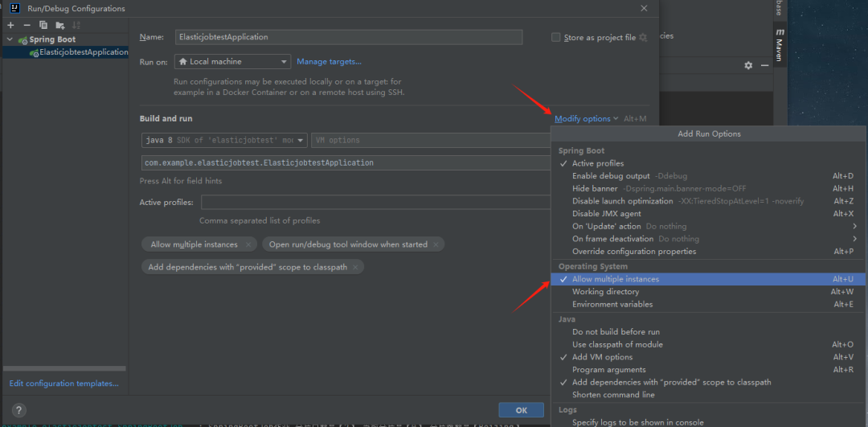Click the Spring Boot leaf icon
This screenshot has width=868, height=427.
point(23,40)
